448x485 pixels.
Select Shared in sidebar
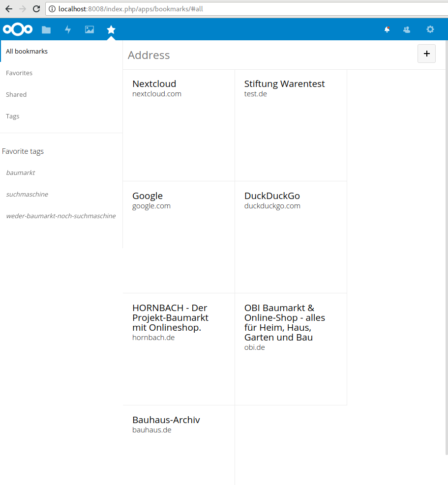click(x=61, y=95)
